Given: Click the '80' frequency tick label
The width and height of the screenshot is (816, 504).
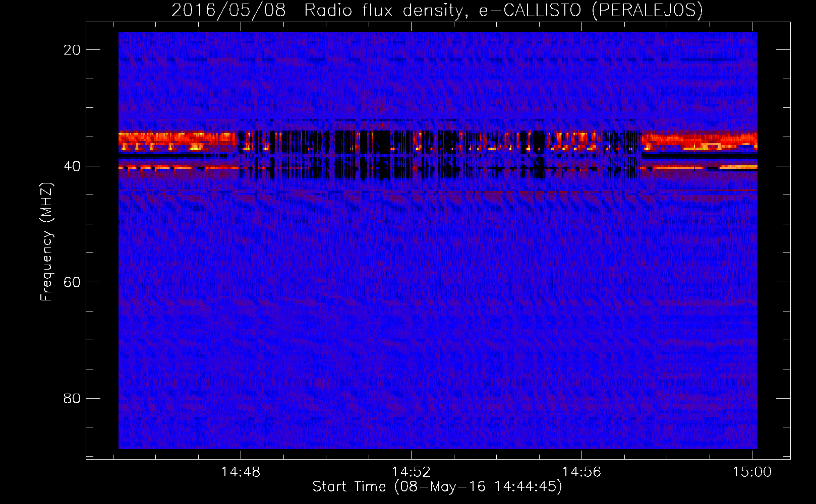Looking at the screenshot, I should (x=73, y=398).
